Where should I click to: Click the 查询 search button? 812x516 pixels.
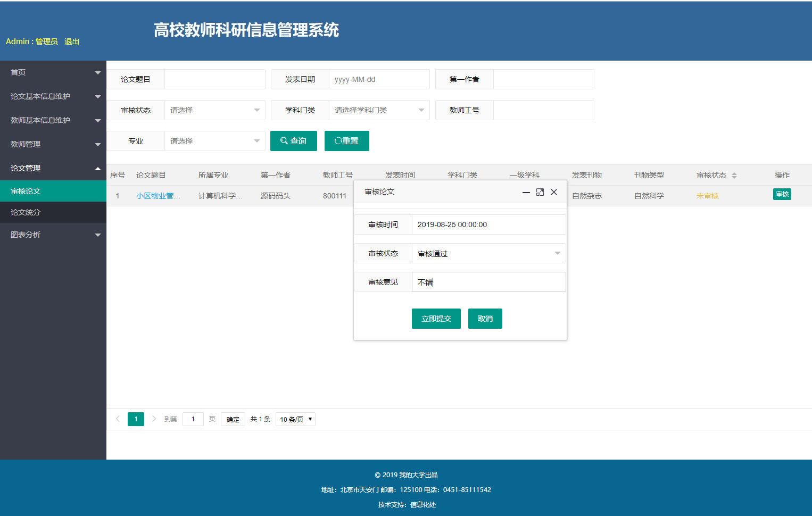[293, 141]
